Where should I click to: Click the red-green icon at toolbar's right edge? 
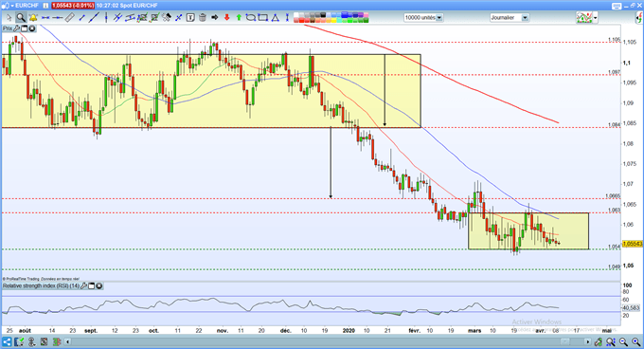click(x=639, y=18)
